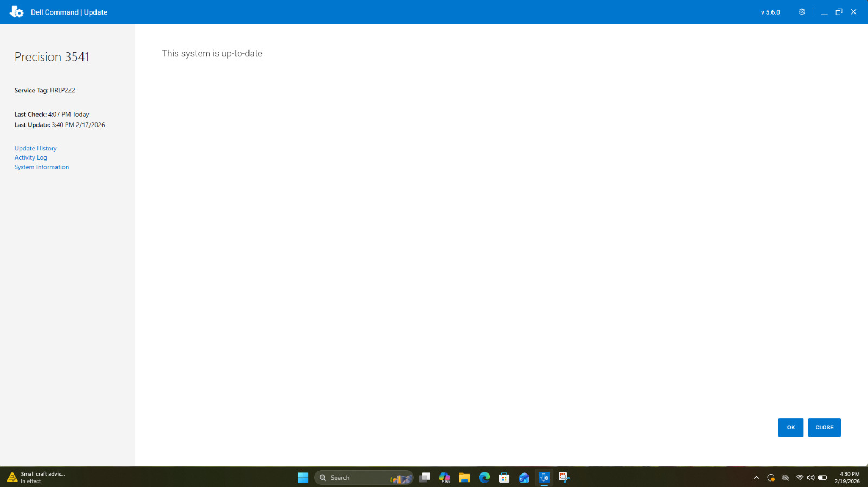Open the Windows Start menu
Screen dimensions: 868x487
click(303, 478)
